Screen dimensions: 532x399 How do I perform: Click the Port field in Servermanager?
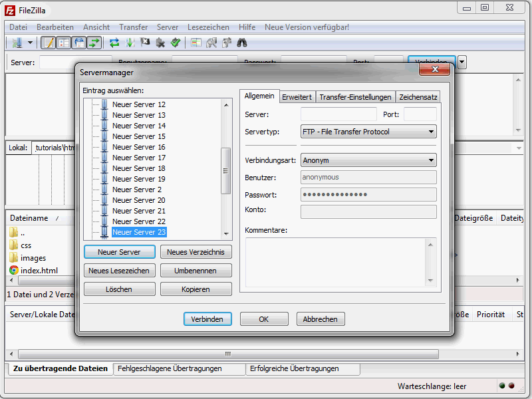[420, 114]
